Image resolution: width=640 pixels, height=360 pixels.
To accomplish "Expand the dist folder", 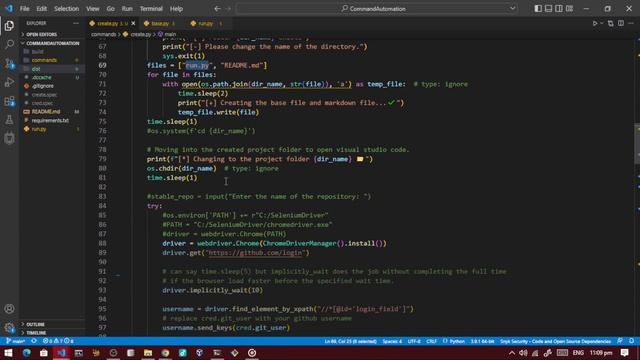I will click(52, 69).
